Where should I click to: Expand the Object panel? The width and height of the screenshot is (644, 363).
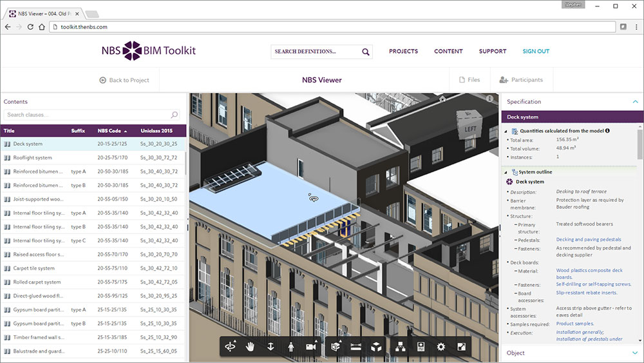(x=635, y=353)
